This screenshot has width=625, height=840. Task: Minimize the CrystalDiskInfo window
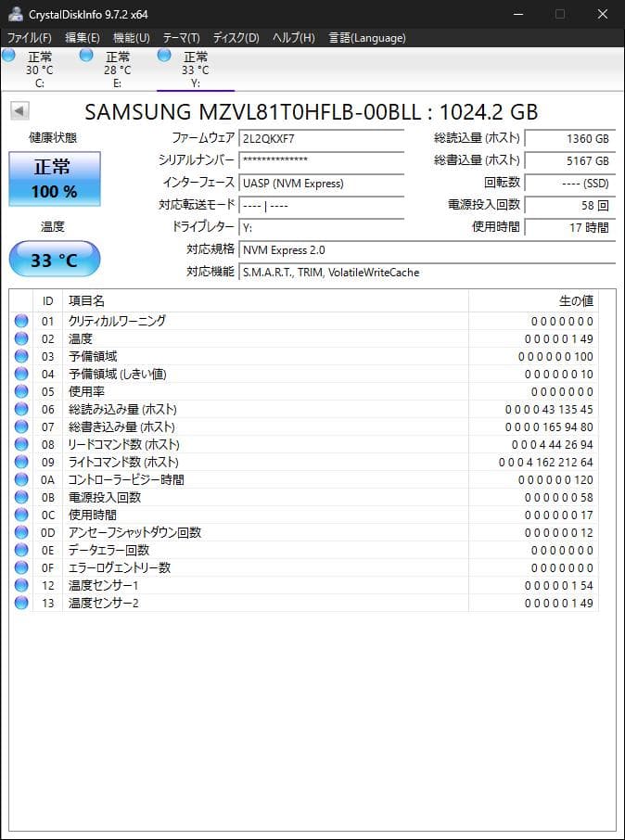coord(517,15)
